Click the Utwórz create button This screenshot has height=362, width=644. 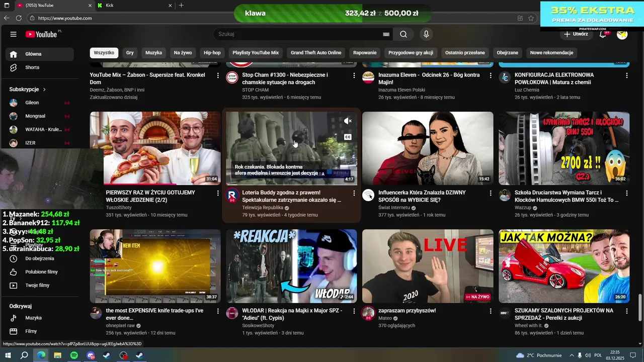click(x=576, y=34)
